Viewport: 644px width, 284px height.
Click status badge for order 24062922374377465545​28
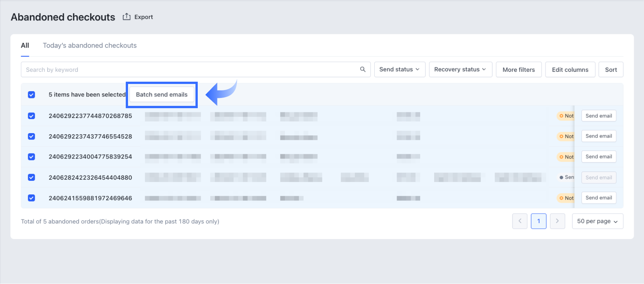click(566, 136)
